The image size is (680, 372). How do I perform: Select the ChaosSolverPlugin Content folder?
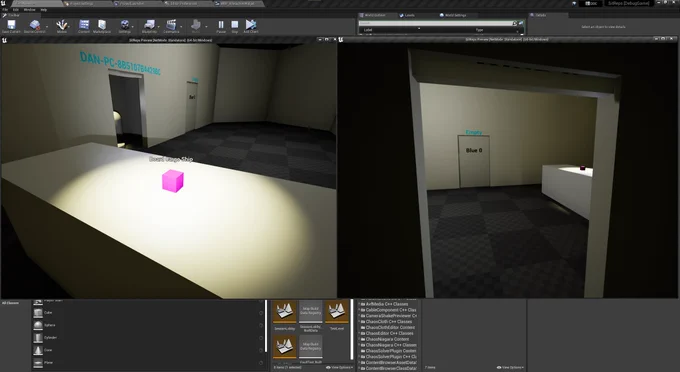tap(388, 351)
